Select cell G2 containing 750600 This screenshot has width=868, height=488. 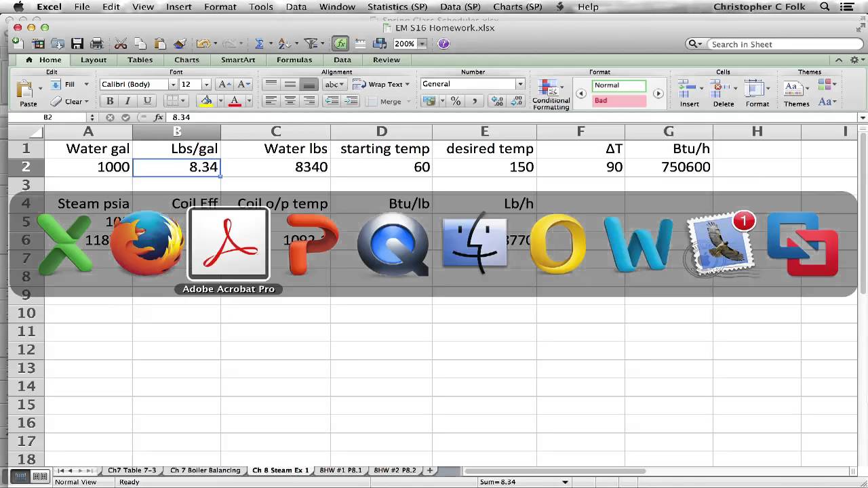point(669,167)
